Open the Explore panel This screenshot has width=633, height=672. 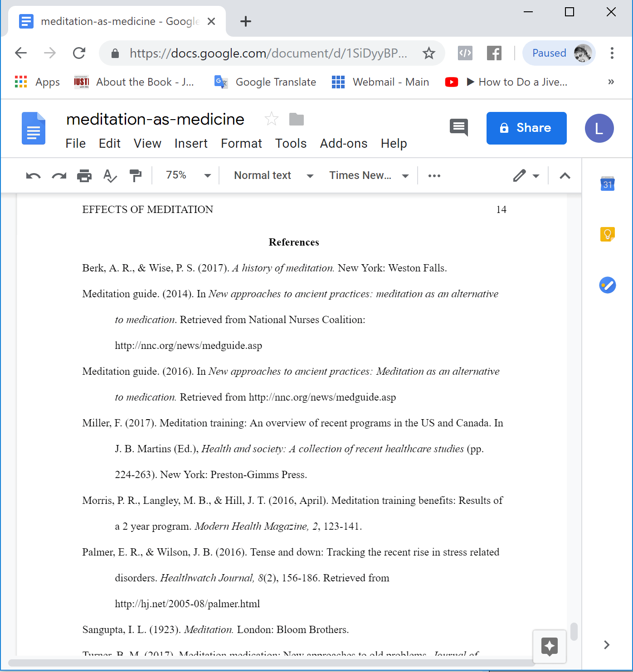[550, 647]
